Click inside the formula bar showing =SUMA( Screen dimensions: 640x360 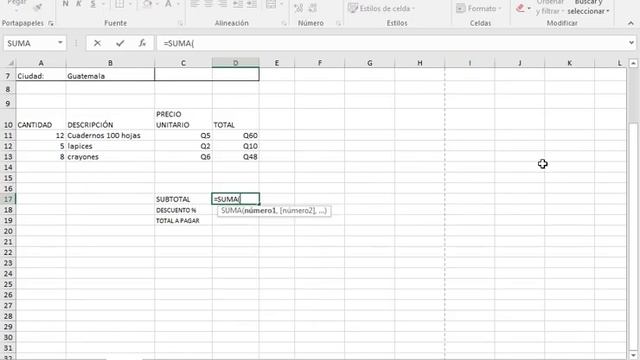tap(392, 43)
